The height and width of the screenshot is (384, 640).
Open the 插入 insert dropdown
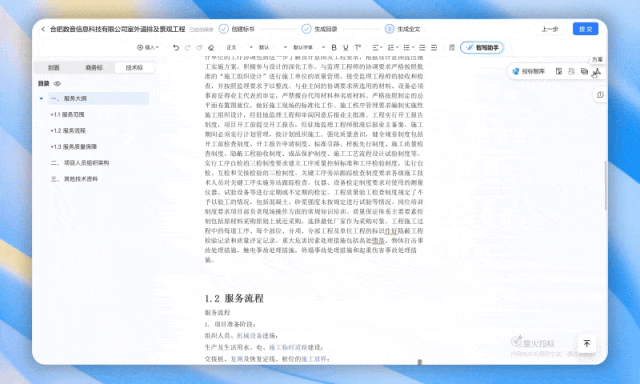148,48
